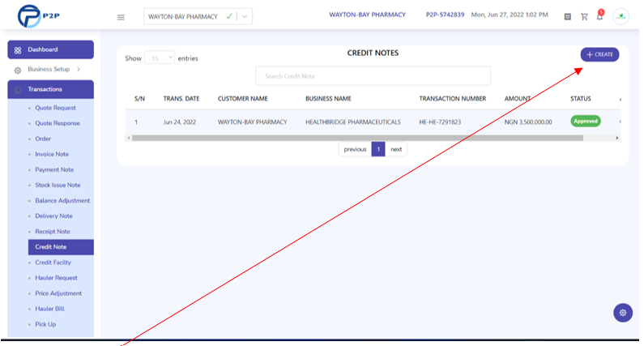
Task: Sort by CUSTOMER NAME column header
Action: click(x=243, y=99)
